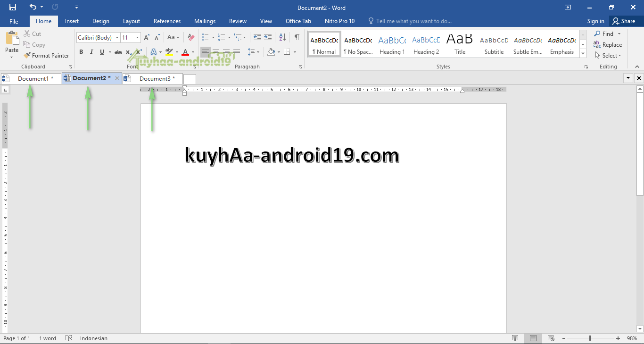Open spelling and proofing status icon
Image resolution: width=644 pixels, height=344 pixels.
coord(69,338)
